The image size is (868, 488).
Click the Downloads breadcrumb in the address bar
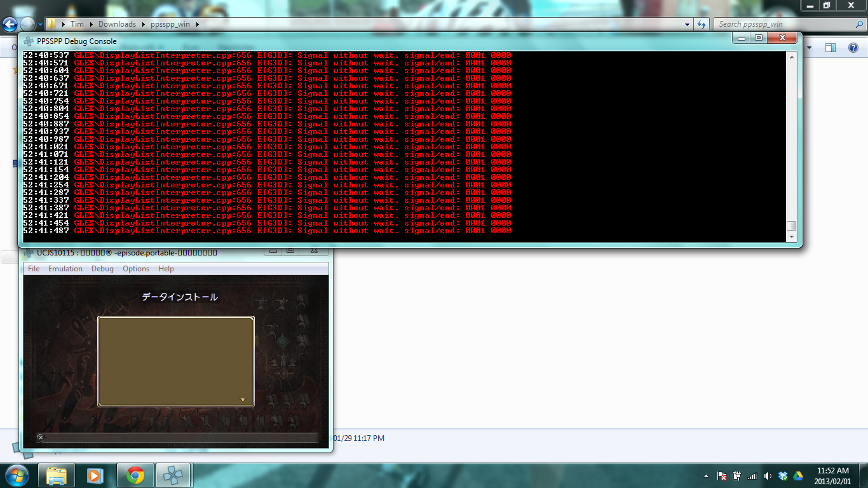click(x=117, y=24)
